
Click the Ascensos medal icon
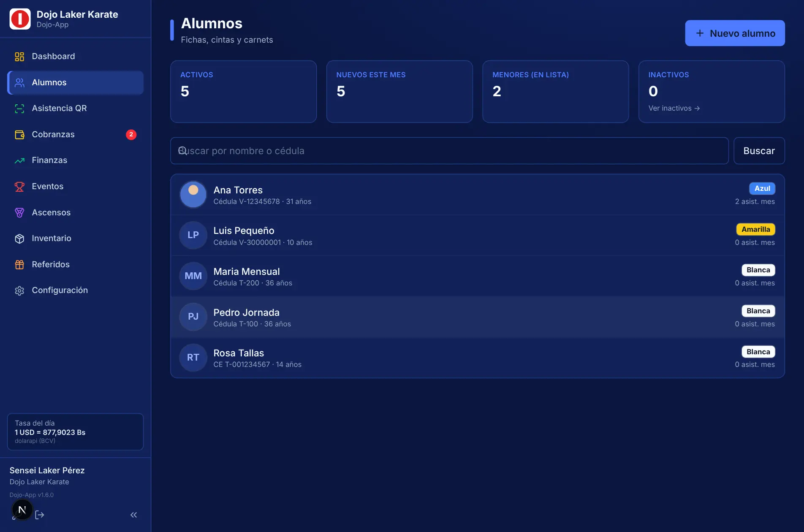click(19, 212)
